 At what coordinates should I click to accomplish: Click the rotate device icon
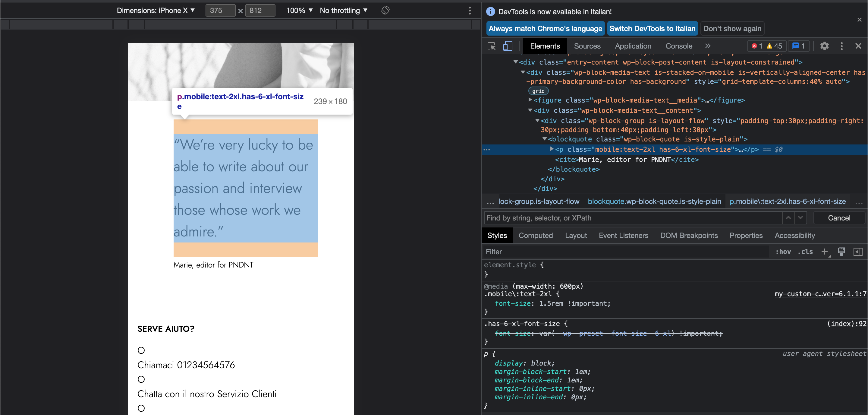tap(385, 11)
